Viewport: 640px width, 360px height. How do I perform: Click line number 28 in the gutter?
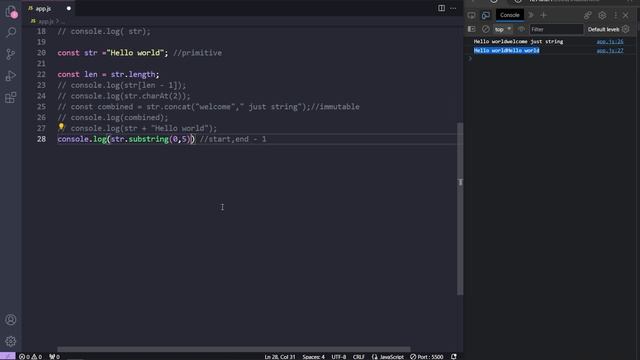[41, 139]
